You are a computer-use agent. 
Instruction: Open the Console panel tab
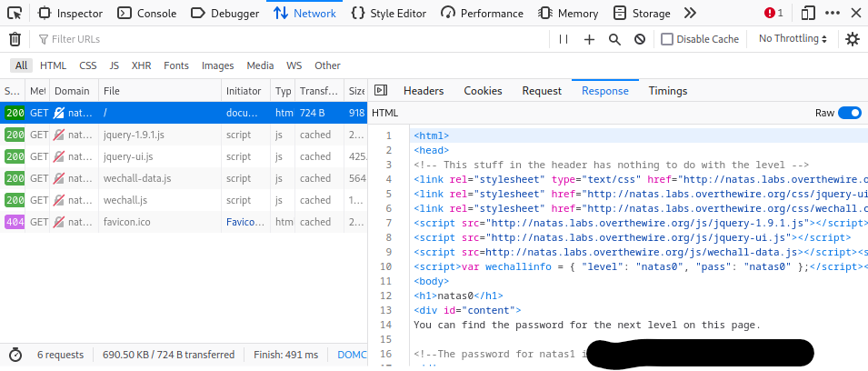click(147, 14)
